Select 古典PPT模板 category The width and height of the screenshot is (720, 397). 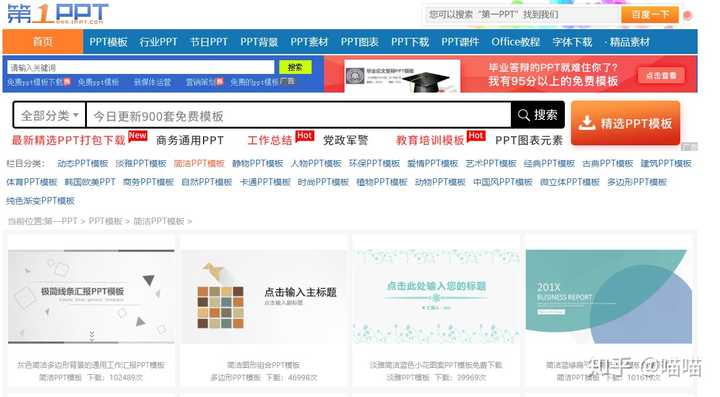(x=608, y=163)
